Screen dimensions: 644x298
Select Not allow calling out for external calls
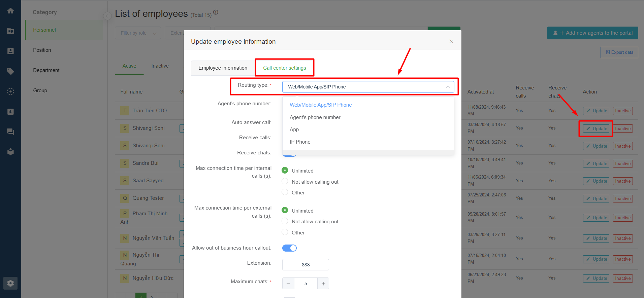click(x=285, y=221)
